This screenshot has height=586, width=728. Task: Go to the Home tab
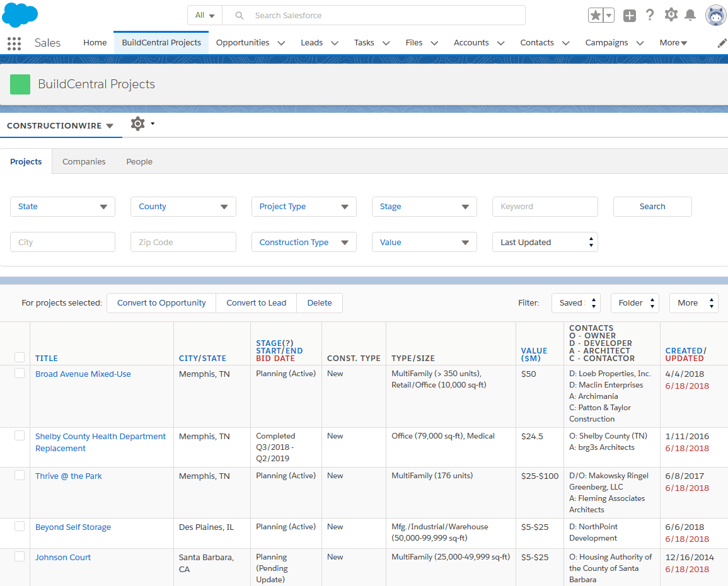coord(95,43)
